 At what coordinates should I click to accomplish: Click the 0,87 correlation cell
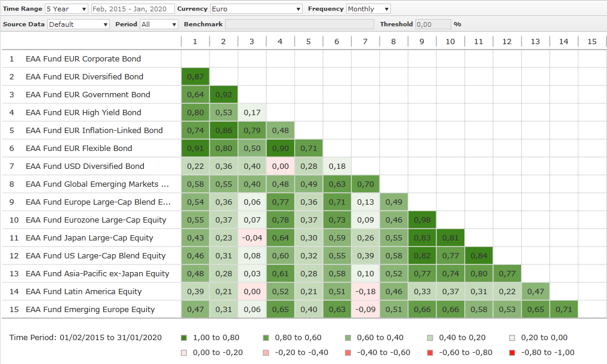pyautogui.click(x=195, y=77)
